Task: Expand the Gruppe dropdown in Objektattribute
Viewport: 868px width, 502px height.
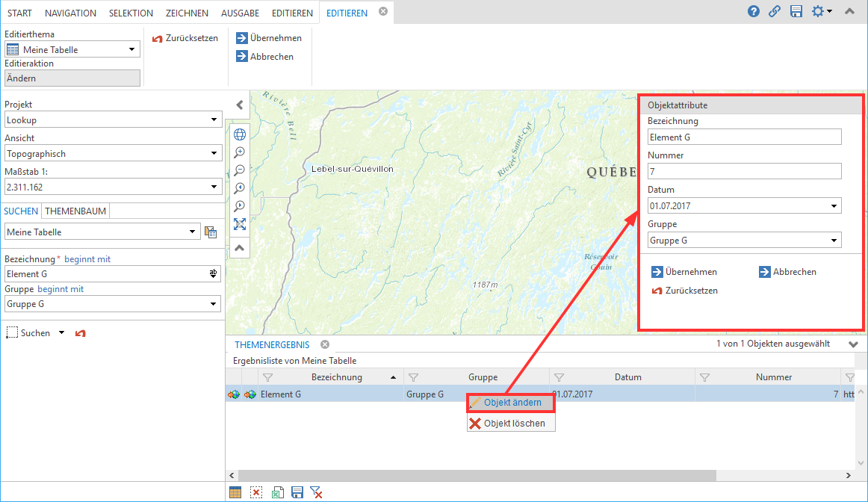Action: pos(834,241)
